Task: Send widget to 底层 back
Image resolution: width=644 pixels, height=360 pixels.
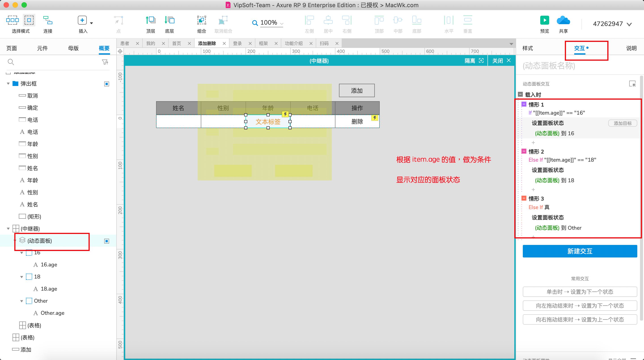Action: (169, 20)
